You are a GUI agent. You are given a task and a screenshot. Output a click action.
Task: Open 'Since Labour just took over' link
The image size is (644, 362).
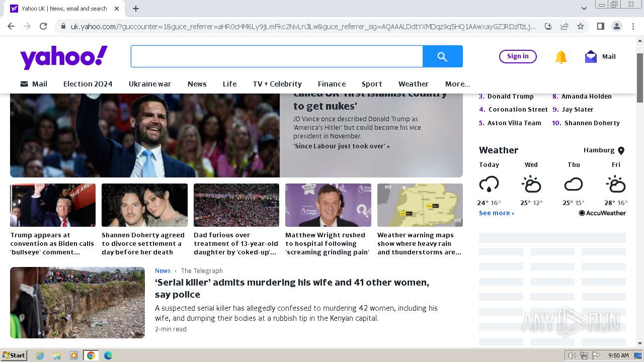click(x=342, y=146)
